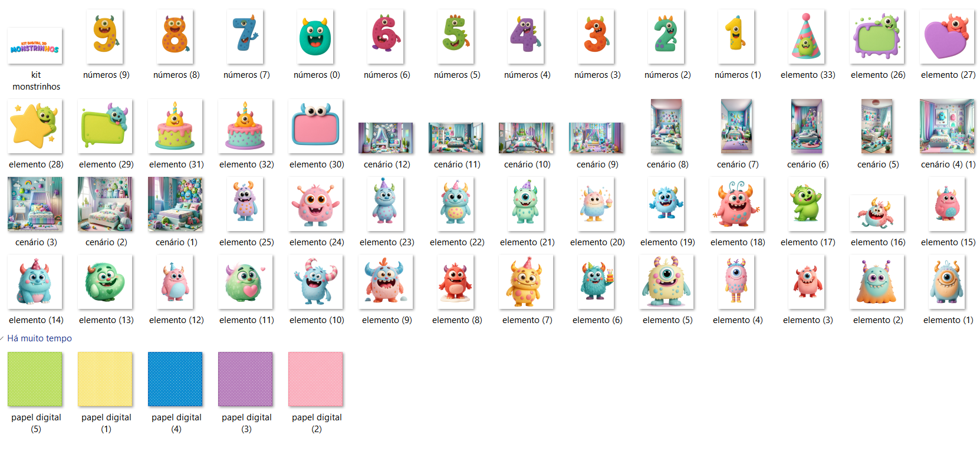Open the números (9) monster image
The width and height of the screenshot is (980, 461).
105,37
